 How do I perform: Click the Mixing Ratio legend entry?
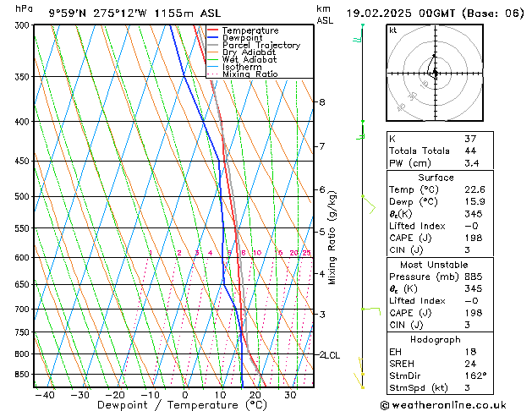click(243, 74)
